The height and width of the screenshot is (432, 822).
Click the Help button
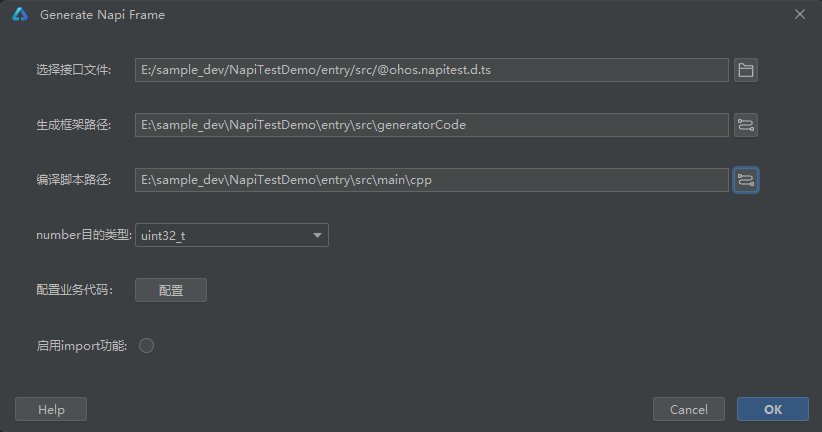51,409
